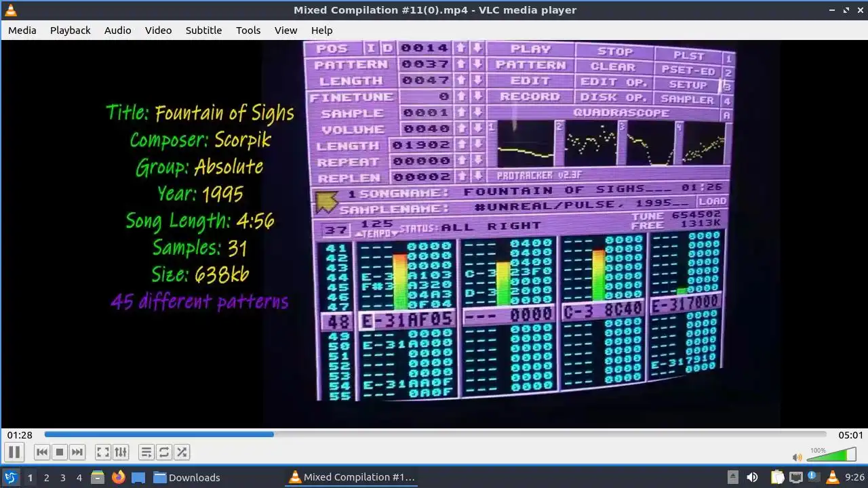Switch to workspace 4
868x488 pixels.
[79, 477]
